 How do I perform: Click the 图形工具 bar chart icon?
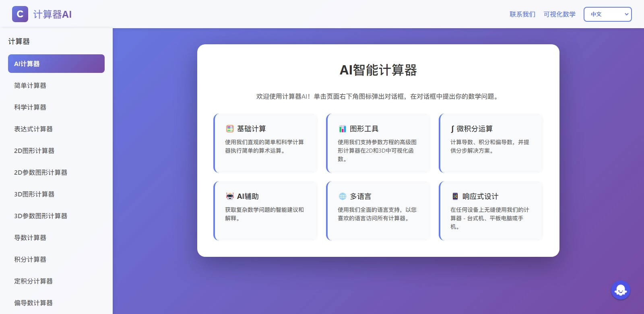(x=343, y=129)
